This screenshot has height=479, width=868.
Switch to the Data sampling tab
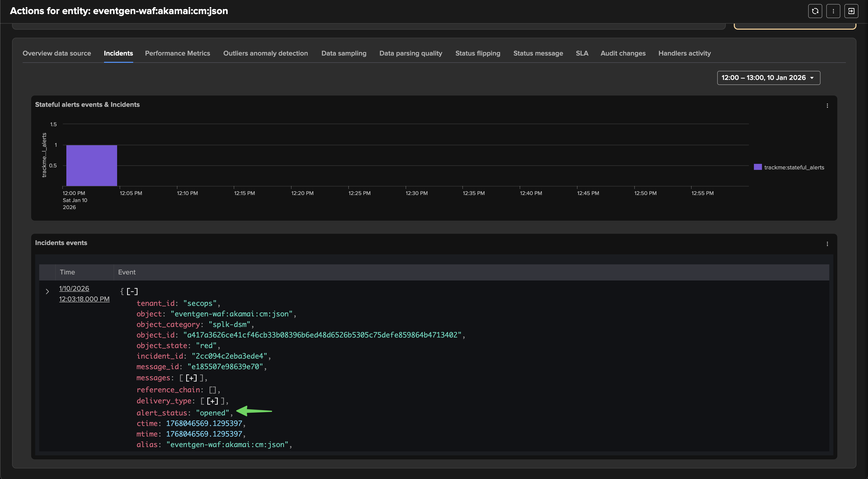tap(344, 53)
